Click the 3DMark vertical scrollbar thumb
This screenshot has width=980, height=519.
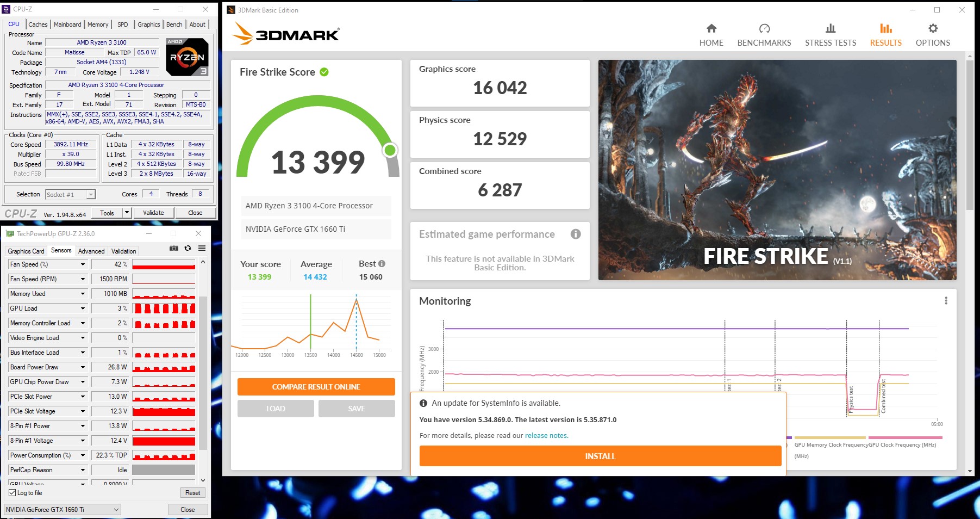coord(970,135)
